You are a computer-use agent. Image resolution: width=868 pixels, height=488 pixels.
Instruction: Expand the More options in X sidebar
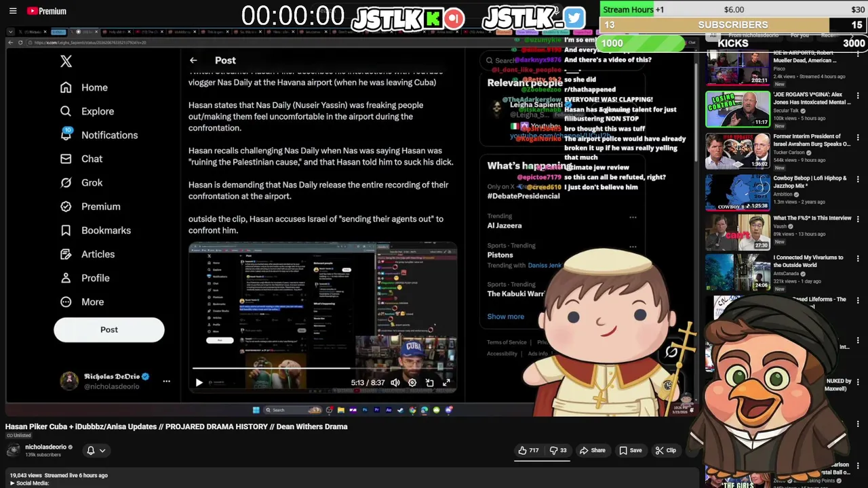pyautogui.click(x=82, y=302)
